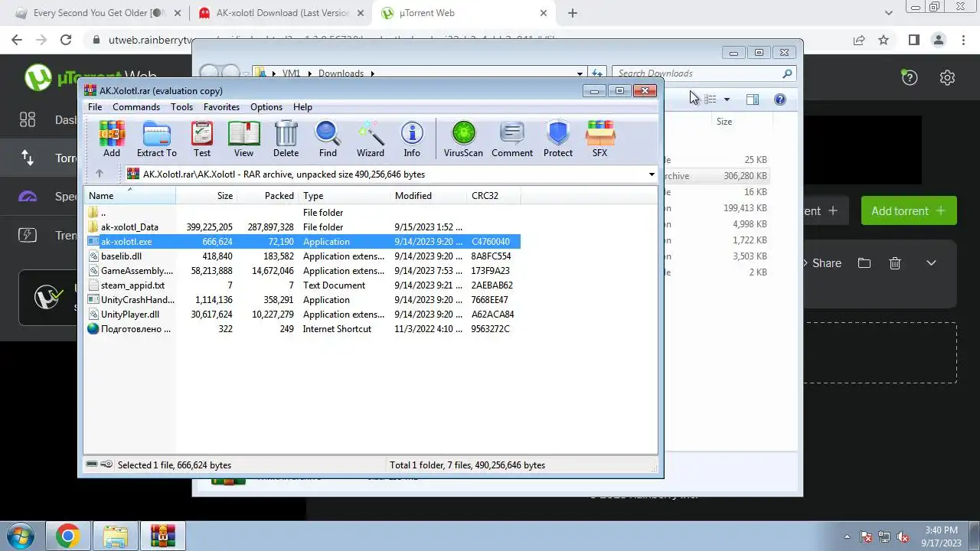Image resolution: width=980 pixels, height=551 pixels.
Task: Sort by the Size column header in WinRAR
Action: pos(207,196)
